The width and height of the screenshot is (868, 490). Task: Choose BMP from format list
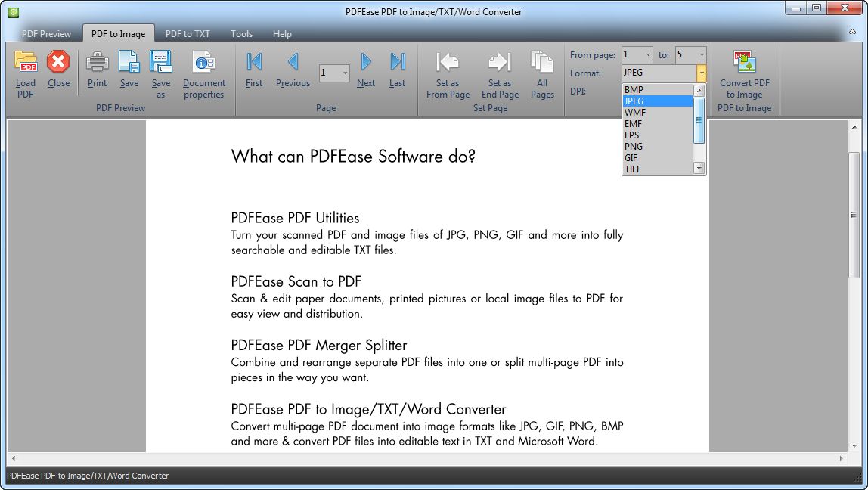pyautogui.click(x=658, y=90)
